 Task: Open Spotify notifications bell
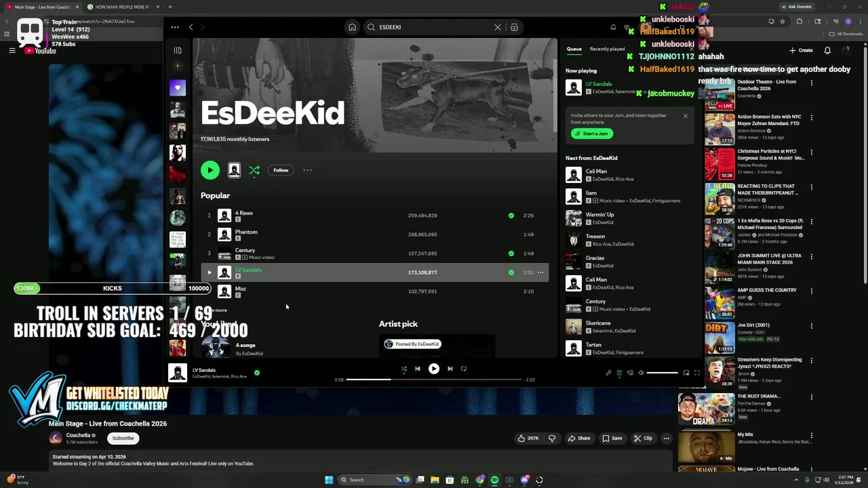pyautogui.click(x=613, y=27)
